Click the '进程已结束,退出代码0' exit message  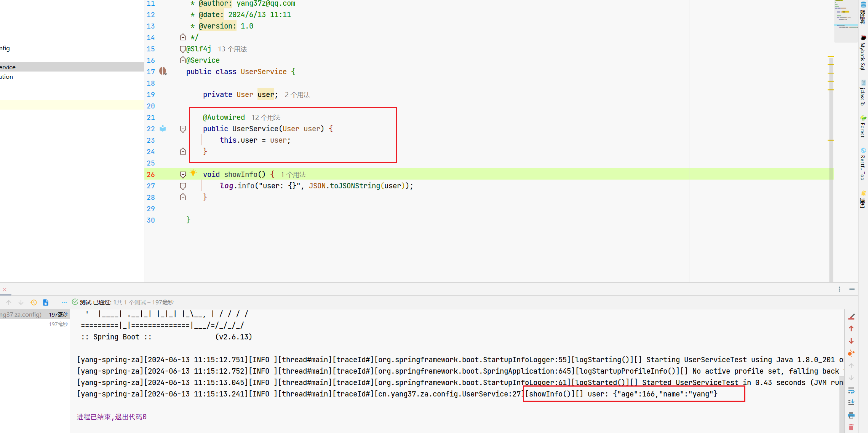(112, 417)
